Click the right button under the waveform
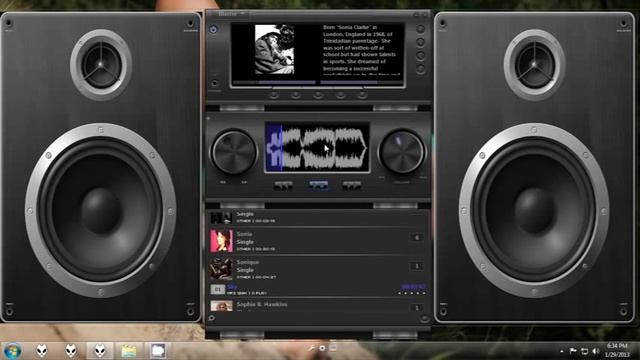The height and width of the screenshot is (360, 640). point(351,185)
